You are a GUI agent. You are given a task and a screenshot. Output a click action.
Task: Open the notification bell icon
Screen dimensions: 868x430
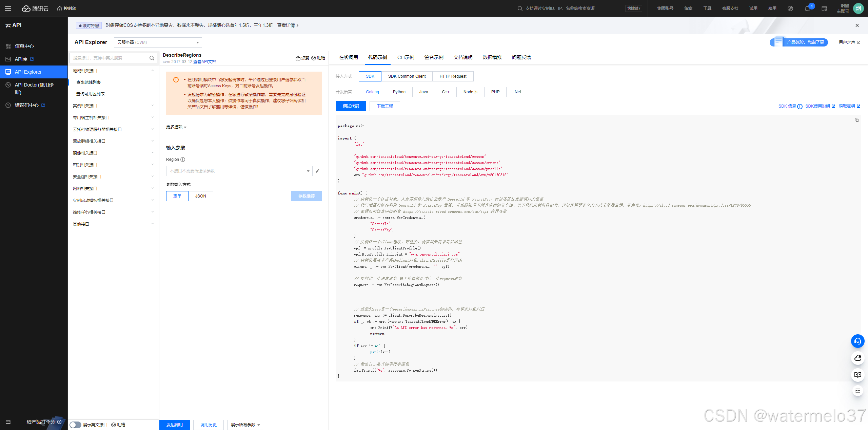coord(807,8)
